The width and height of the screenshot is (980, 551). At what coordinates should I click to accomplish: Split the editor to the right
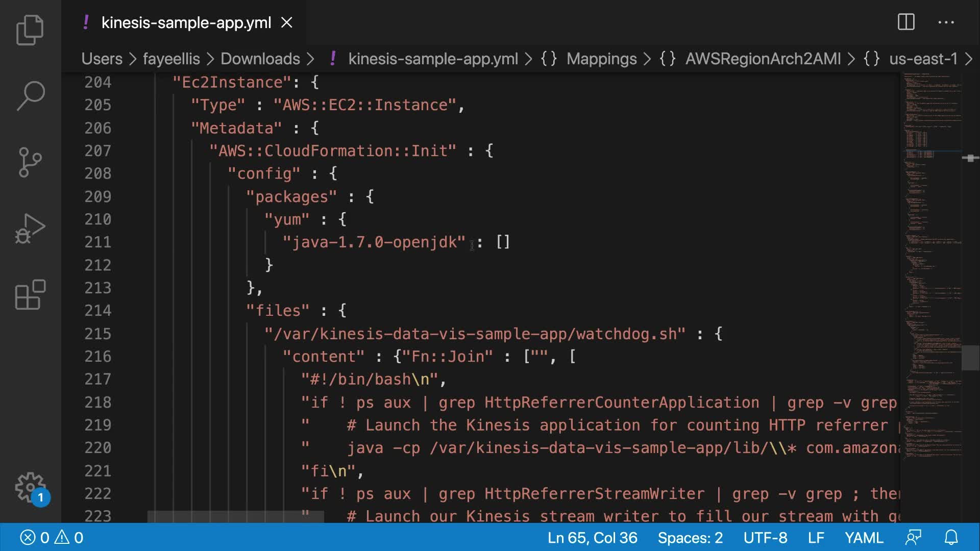pos(906,22)
